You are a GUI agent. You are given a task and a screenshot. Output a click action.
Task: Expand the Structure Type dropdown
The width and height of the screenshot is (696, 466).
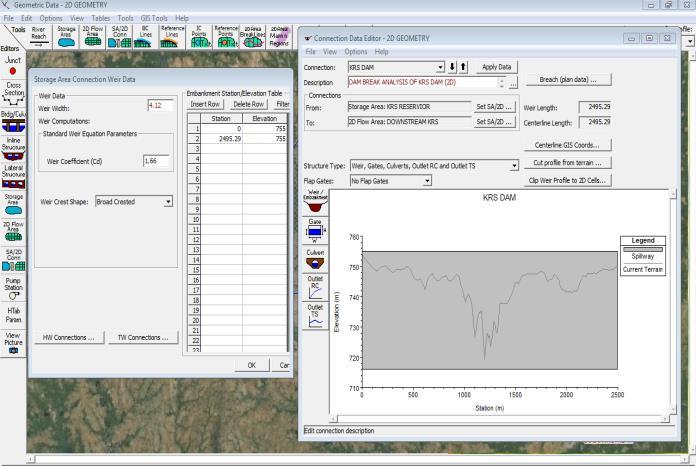tap(514, 166)
